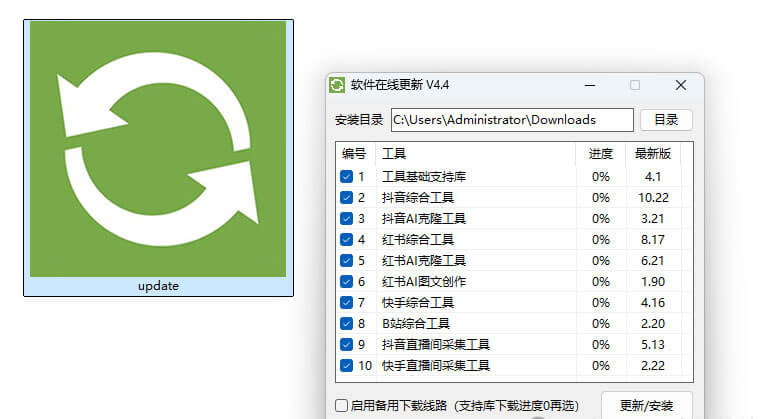Click version 6.21 of 红书AI克隆工具
Viewport: 783px width, 419px height.
[x=653, y=261]
